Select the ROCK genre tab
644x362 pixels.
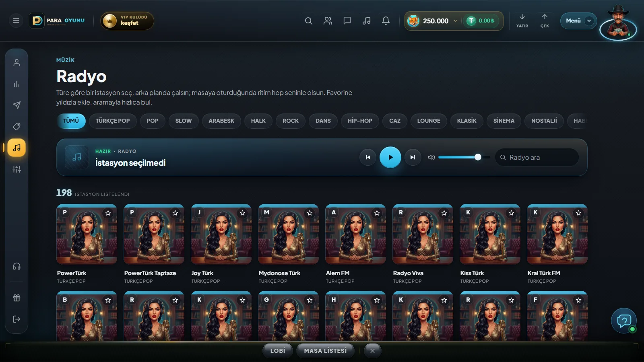[x=291, y=121]
